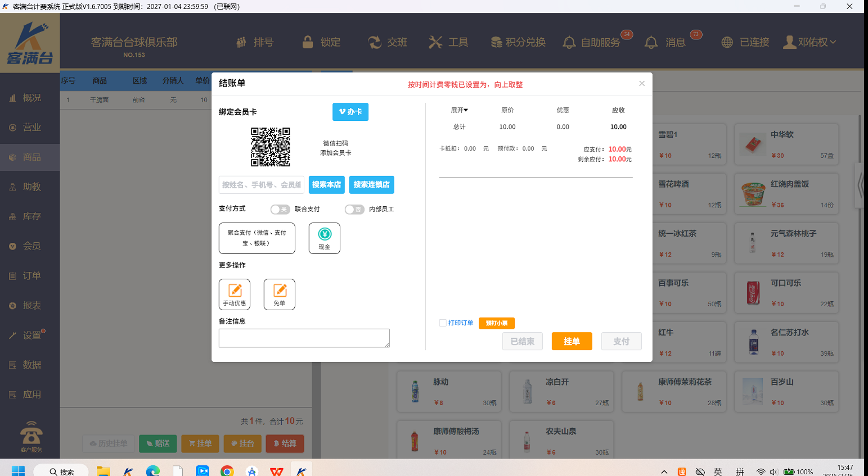Select 现金 cash payment method
Image resolution: width=868 pixels, height=476 pixels.
[x=324, y=238]
